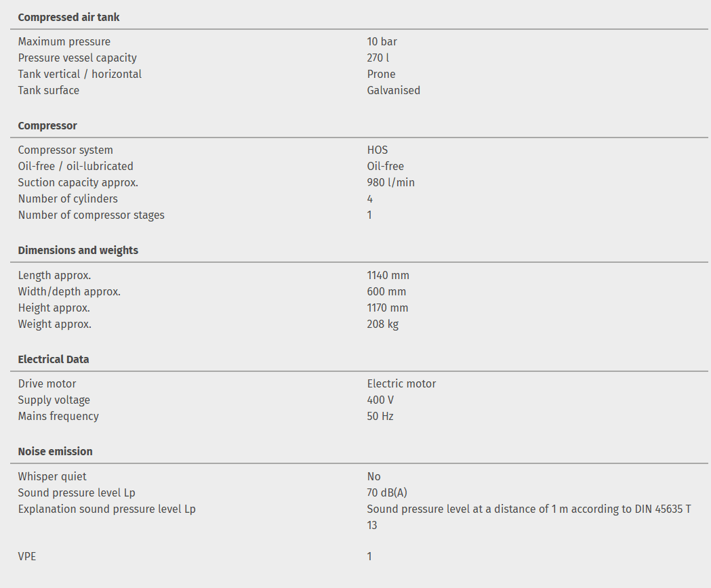The height and width of the screenshot is (588, 711).
Task: Select the Electric motor drive value
Action: click(x=401, y=384)
